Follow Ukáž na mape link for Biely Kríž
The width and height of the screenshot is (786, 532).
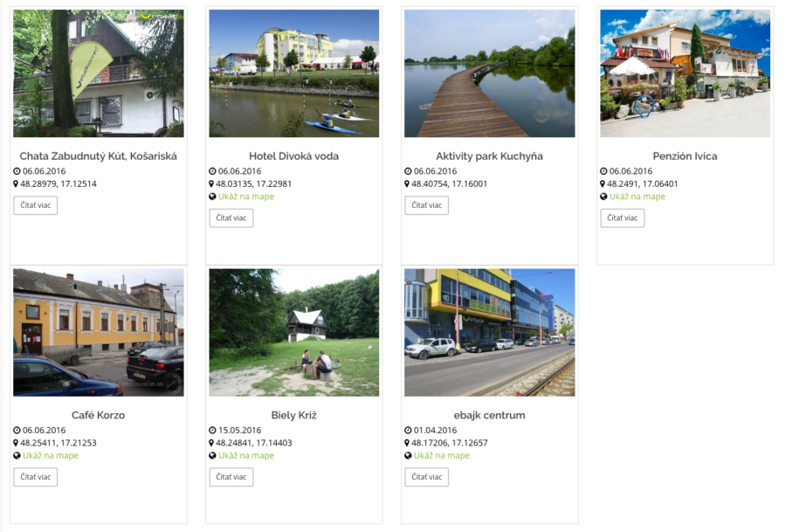tap(246, 456)
